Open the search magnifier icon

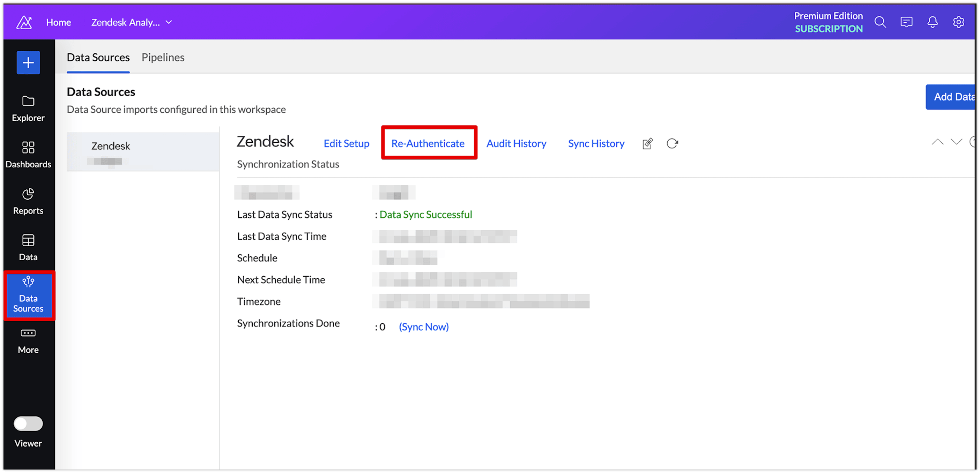880,22
